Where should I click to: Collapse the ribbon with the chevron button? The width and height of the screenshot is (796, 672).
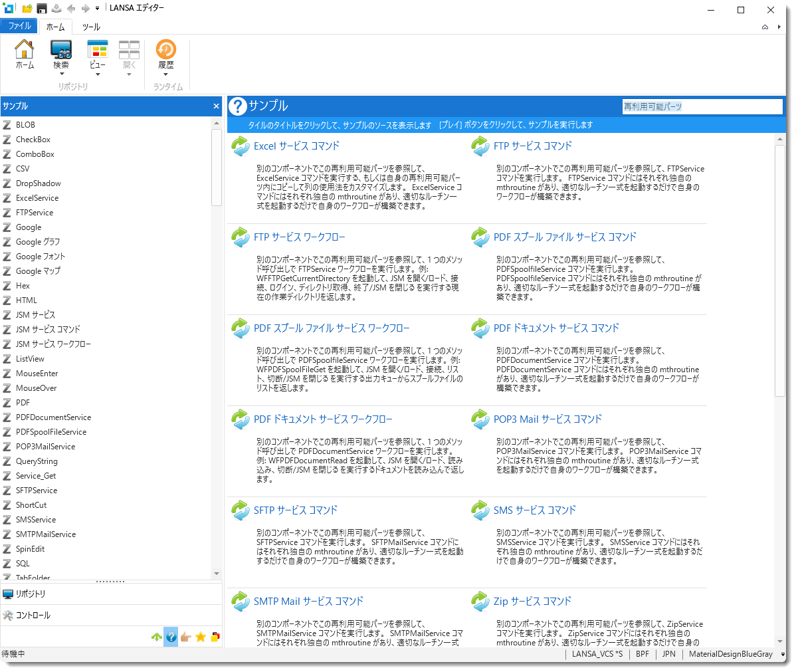(x=765, y=27)
